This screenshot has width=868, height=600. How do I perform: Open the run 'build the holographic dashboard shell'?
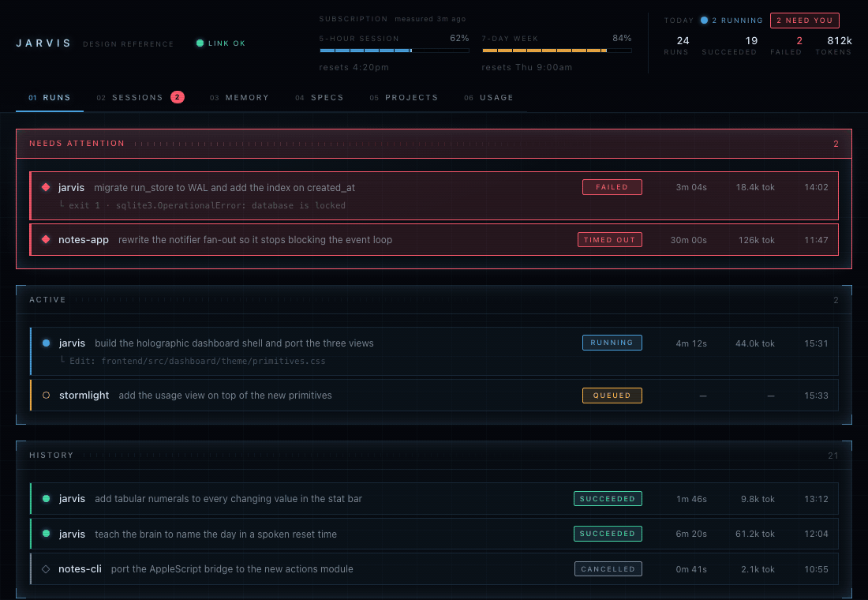pyautogui.click(x=434, y=351)
